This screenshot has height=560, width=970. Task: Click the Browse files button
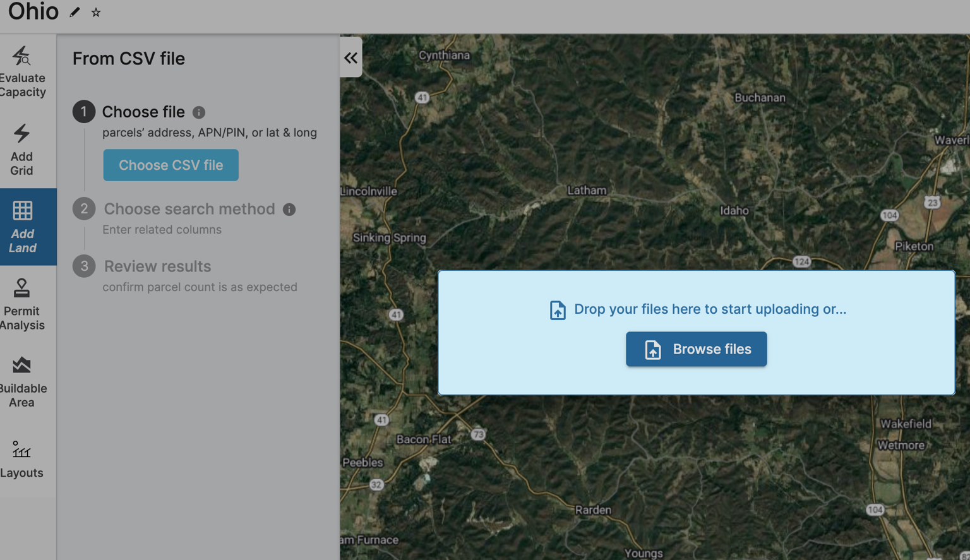click(696, 349)
